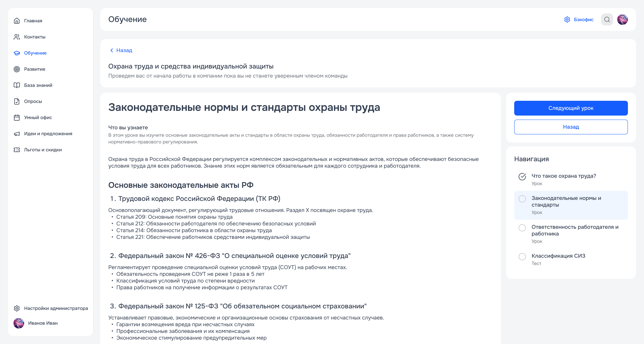The height and width of the screenshot is (344, 644).
Task: Click the home icon next to Главная
Action: pyautogui.click(x=17, y=21)
